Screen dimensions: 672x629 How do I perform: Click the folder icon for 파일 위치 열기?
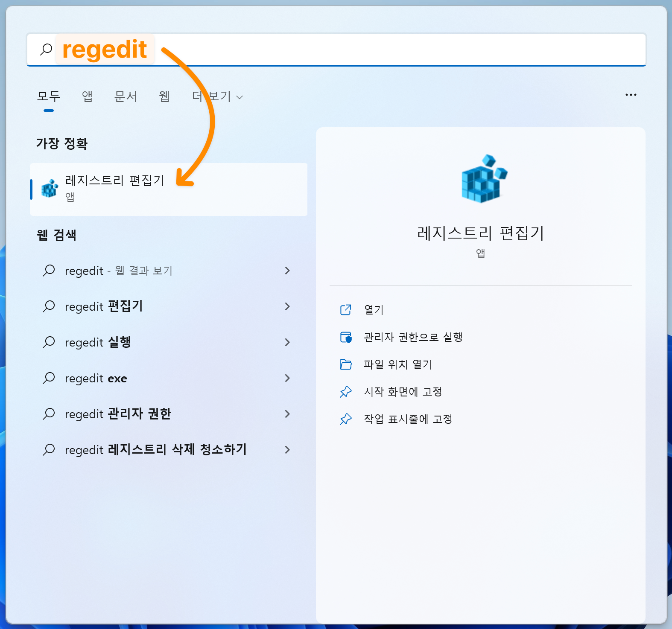point(346,364)
